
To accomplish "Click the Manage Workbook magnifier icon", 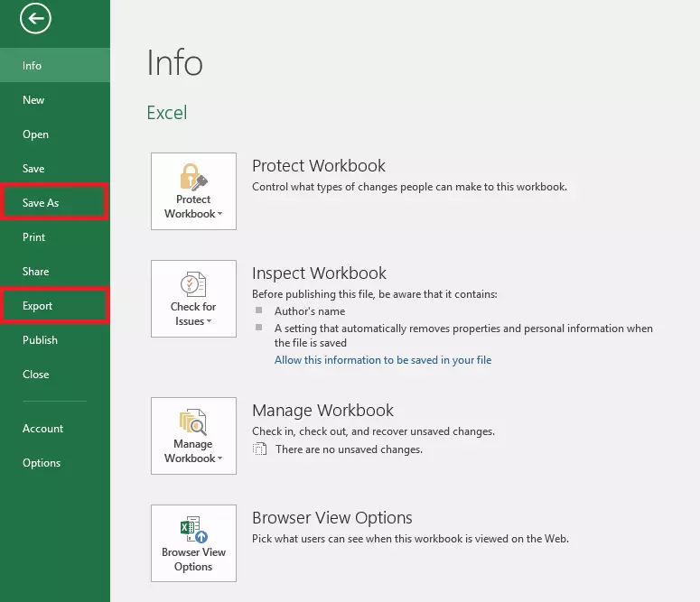I will tap(193, 421).
